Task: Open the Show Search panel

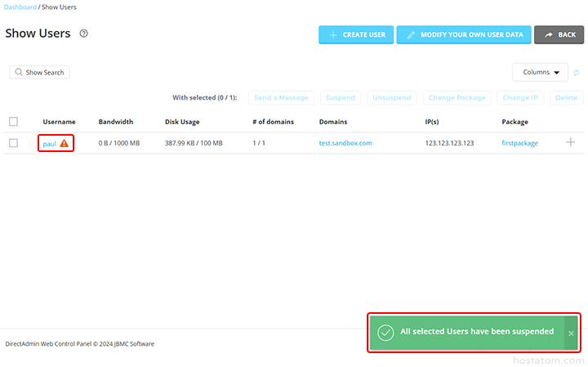Action: [x=39, y=73]
